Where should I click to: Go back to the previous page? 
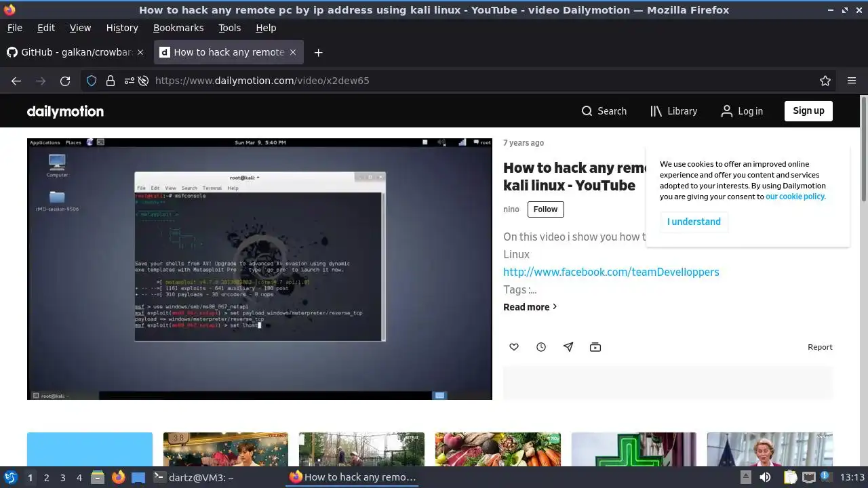click(x=16, y=81)
